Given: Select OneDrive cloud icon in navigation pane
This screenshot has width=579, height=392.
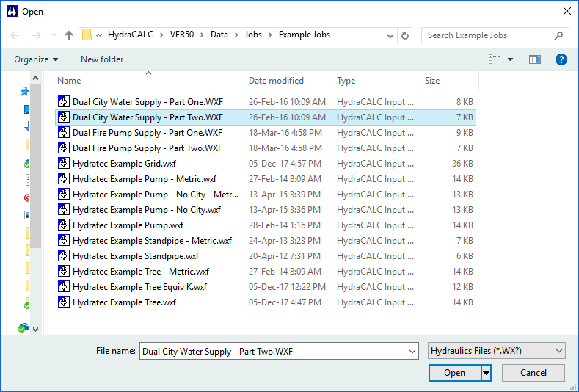Looking at the screenshot, I should tap(23, 327).
